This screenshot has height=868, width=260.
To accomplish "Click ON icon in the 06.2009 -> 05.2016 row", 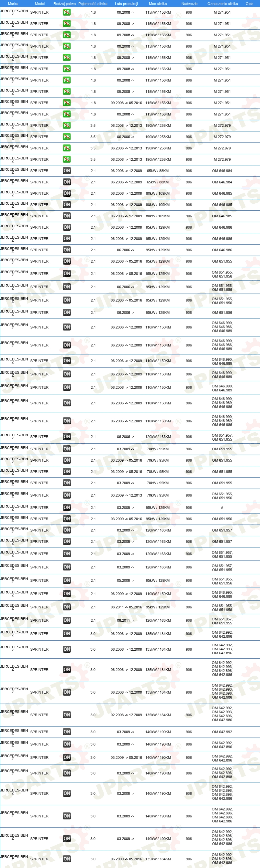I will tap(67, 859).
